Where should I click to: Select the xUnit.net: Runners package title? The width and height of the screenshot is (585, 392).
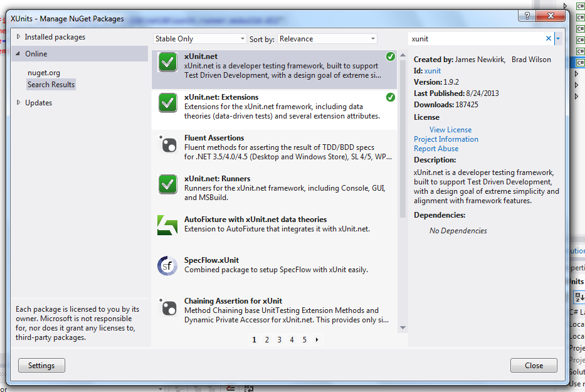(x=217, y=179)
